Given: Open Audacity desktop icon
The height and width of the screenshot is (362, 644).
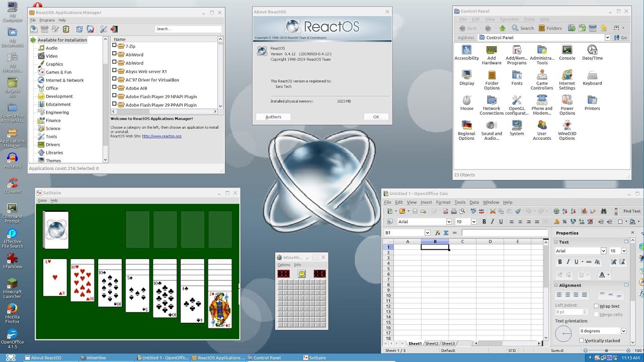Looking at the screenshot, I should pos(12,160).
